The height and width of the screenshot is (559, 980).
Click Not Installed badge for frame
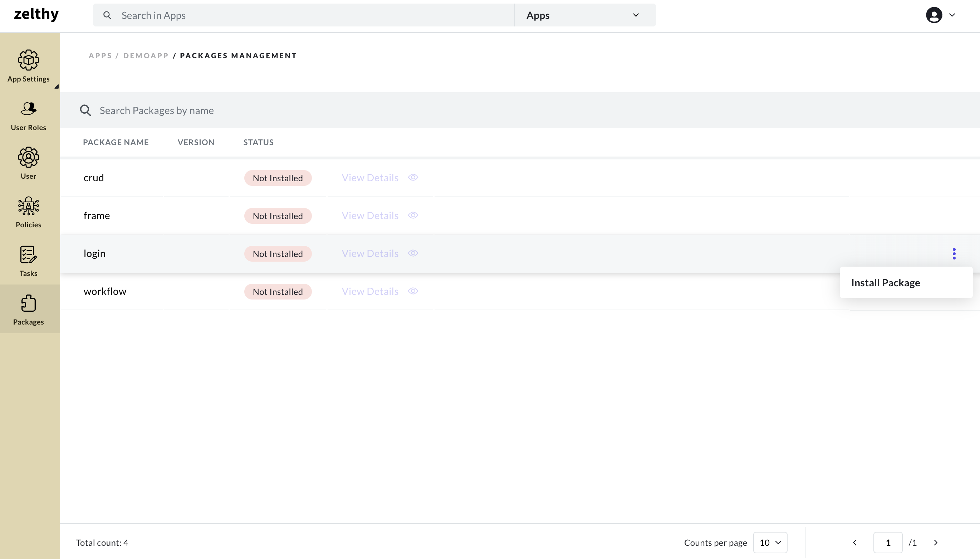pos(278,216)
